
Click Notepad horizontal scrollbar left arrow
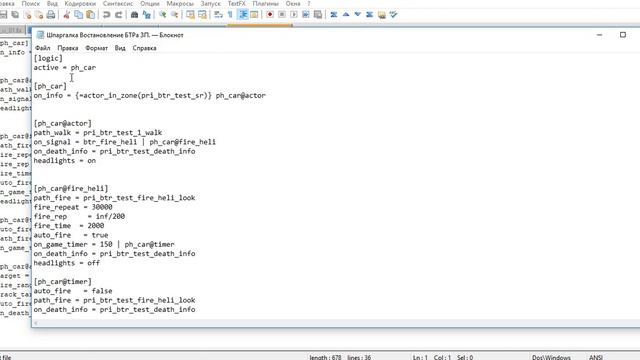coord(36,323)
